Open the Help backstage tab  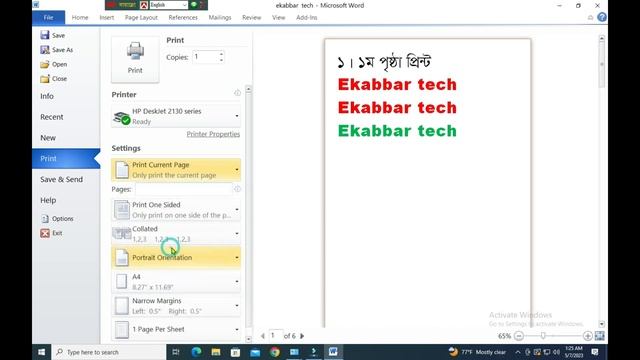[48, 200]
